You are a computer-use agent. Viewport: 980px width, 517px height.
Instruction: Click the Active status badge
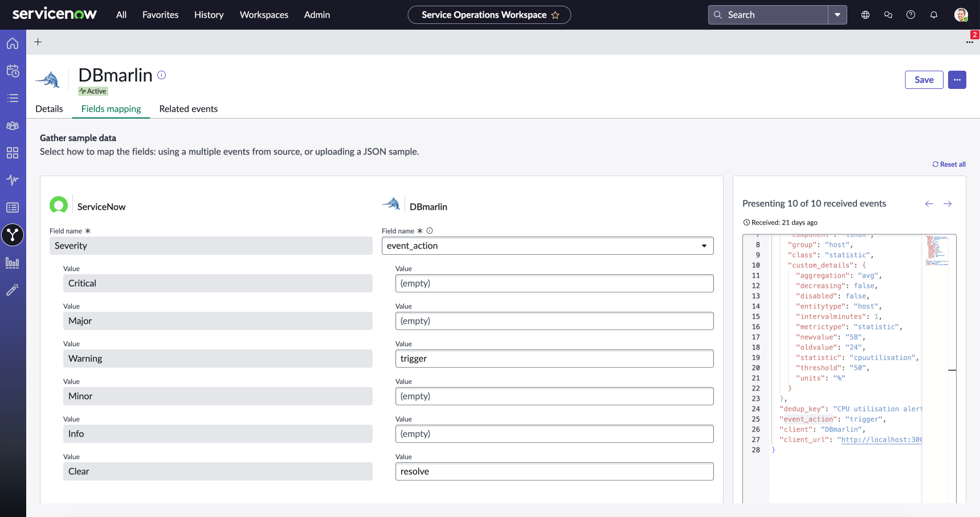[x=93, y=91]
